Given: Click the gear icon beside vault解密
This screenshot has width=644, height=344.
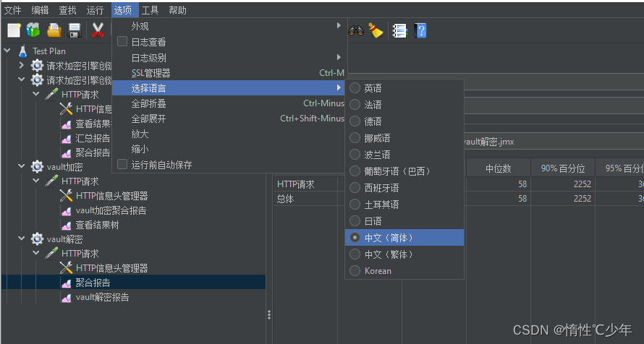Looking at the screenshot, I should [x=38, y=238].
